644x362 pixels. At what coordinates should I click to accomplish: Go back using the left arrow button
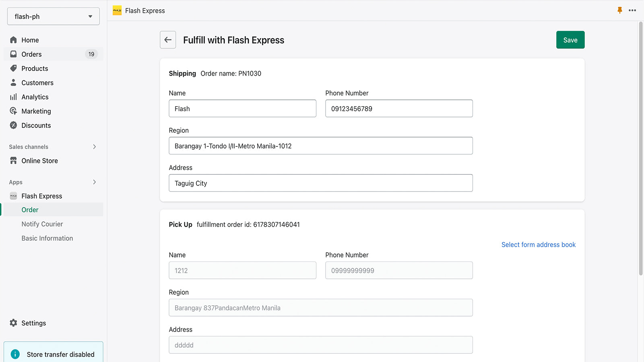(168, 40)
